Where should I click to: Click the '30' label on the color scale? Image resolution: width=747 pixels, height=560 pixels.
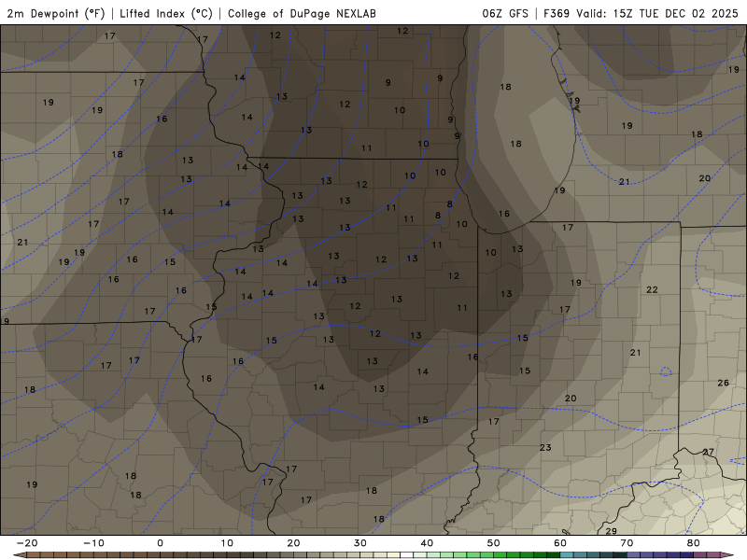(360, 543)
